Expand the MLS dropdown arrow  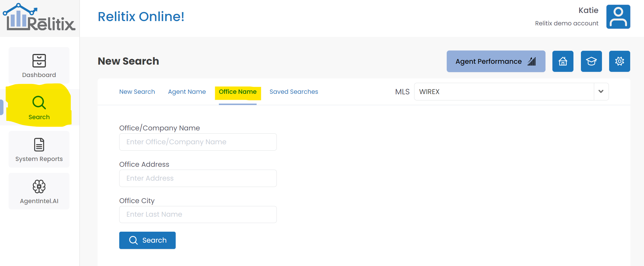pos(601,92)
